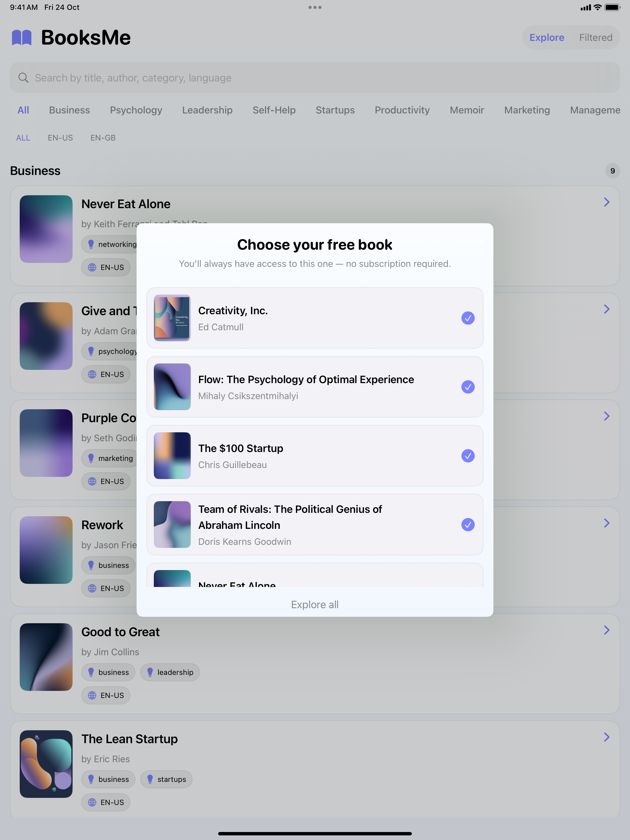Viewport: 630px width, 840px height.
Task: Open Never Eat Alone via its chevron
Action: click(x=606, y=202)
